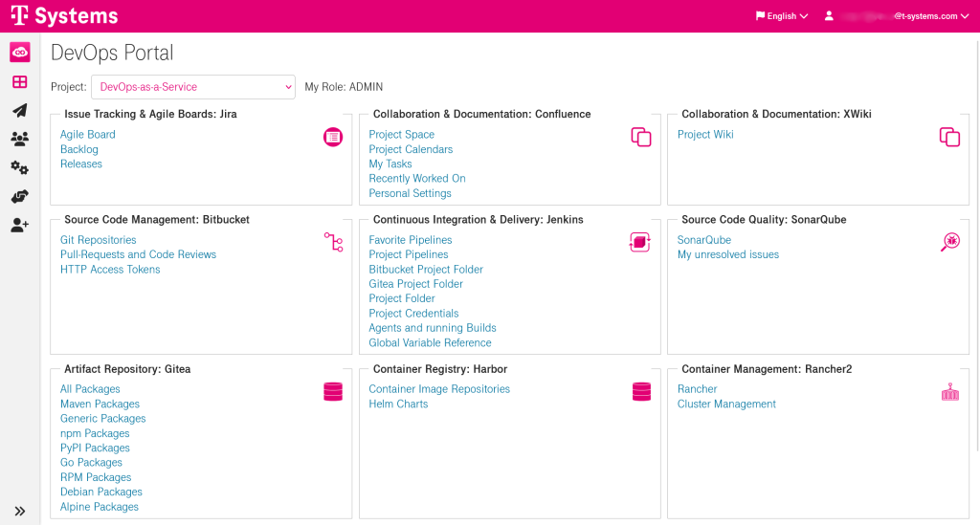The height and width of the screenshot is (525, 980).
Task: Open Project Credentials link
Action: pos(413,314)
